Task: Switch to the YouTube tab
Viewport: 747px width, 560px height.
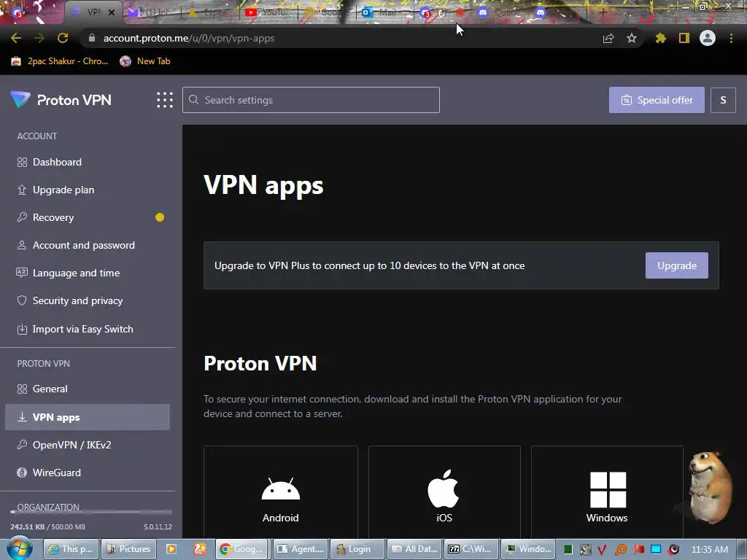Action: (x=268, y=12)
